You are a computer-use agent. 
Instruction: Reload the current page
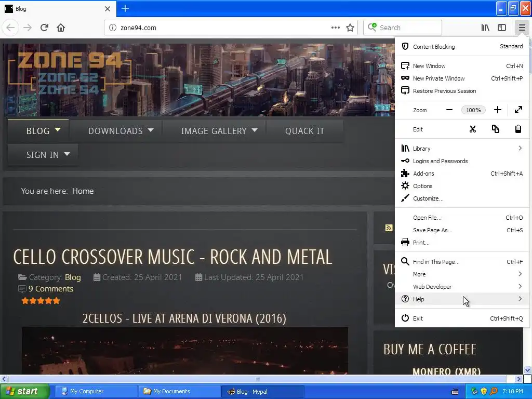[44, 28]
